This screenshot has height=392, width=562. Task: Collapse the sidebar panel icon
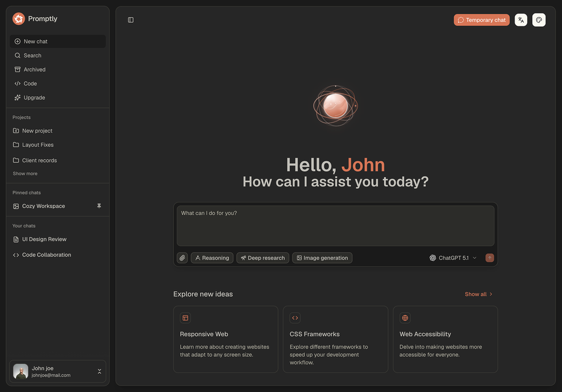click(131, 20)
